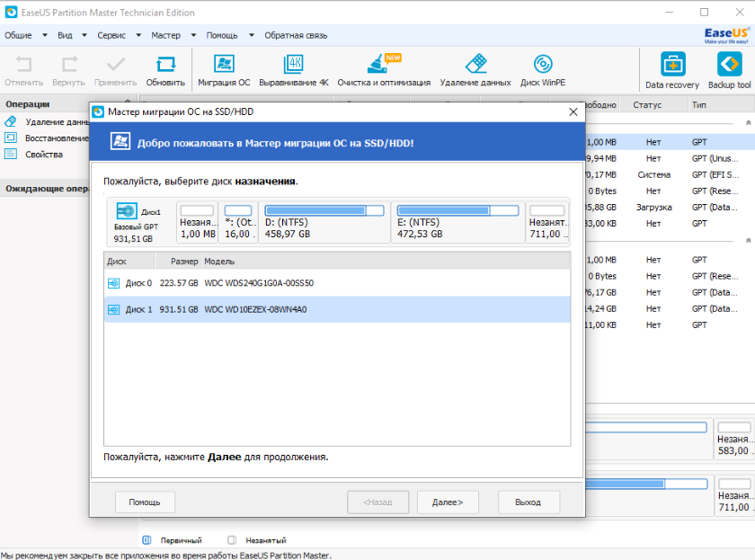Click the Восстановление icon in Операции panel

pyautogui.click(x=11, y=138)
